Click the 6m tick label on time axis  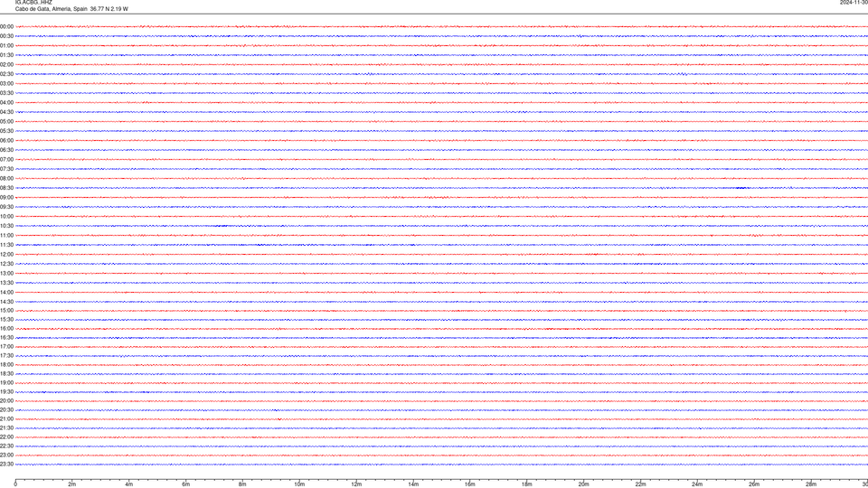click(186, 484)
